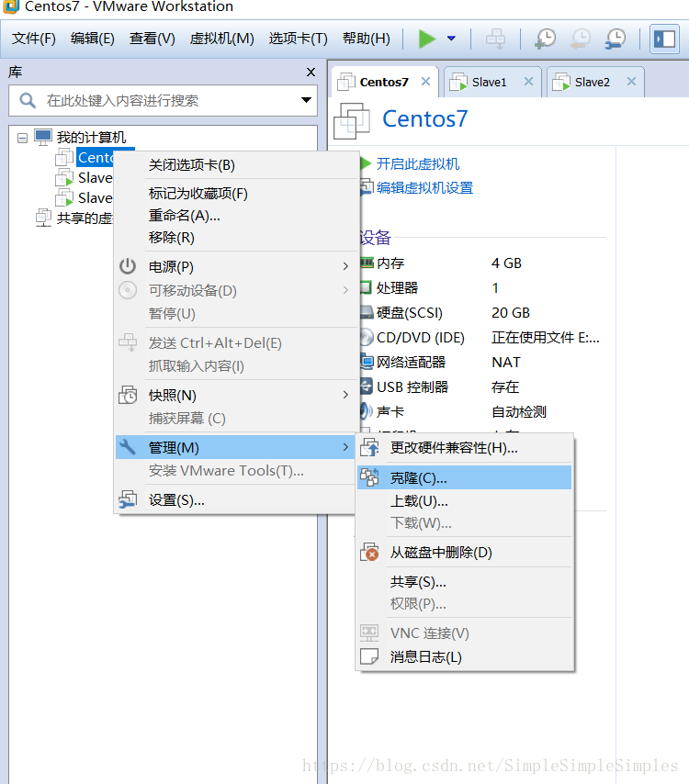This screenshot has width=689, height=784.
Task: Open the 查看(V) menu
Action: [x=152, y=39]
